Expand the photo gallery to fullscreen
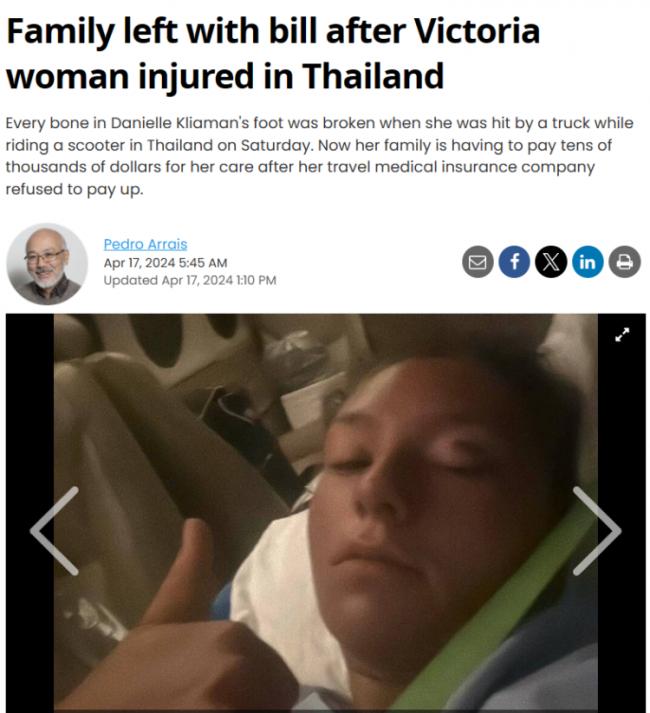 click(x=622, y=335)
